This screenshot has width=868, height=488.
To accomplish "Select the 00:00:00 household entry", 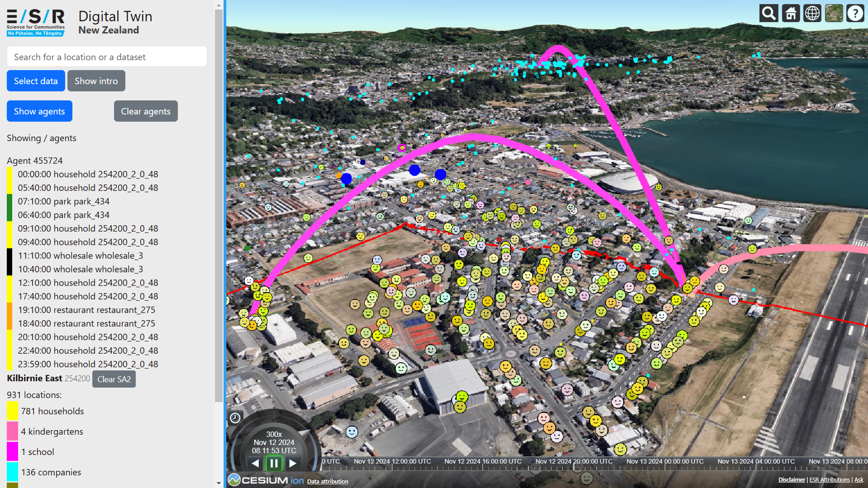I will coord(88,174).
